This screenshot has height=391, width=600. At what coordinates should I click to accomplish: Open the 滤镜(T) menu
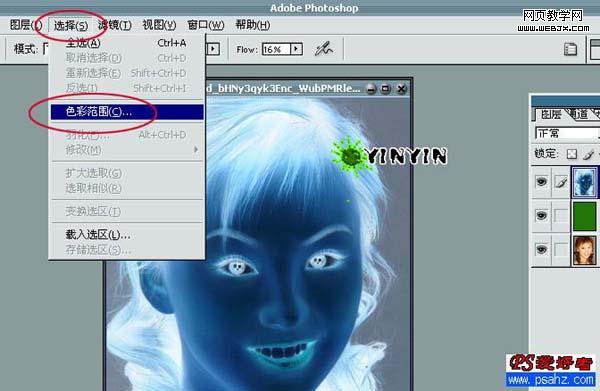[115, 25]
